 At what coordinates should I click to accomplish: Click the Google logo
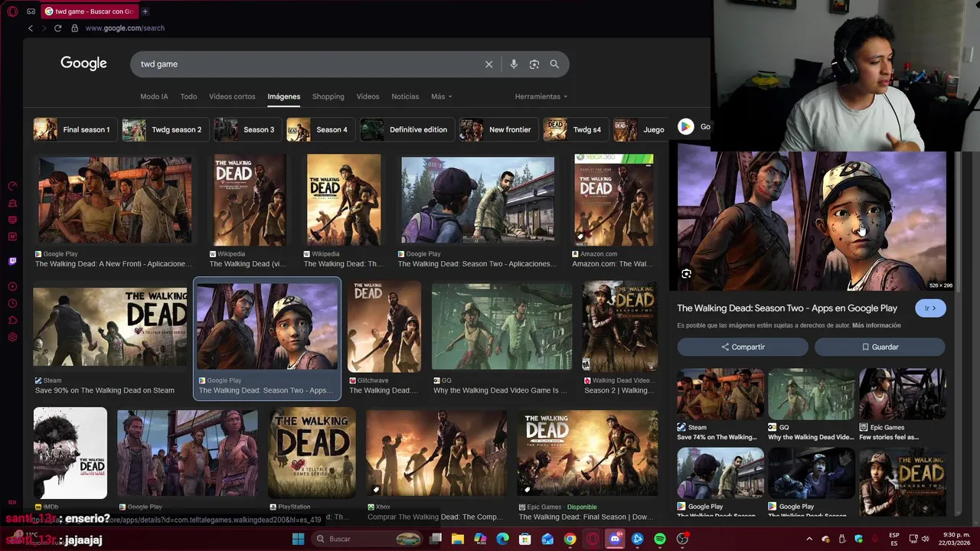click(x=83, y=64)
